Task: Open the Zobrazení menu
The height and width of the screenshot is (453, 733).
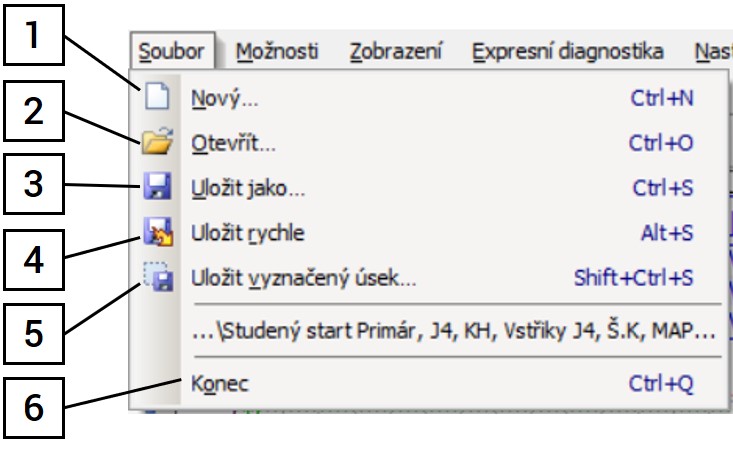Action: click(396, 50)
